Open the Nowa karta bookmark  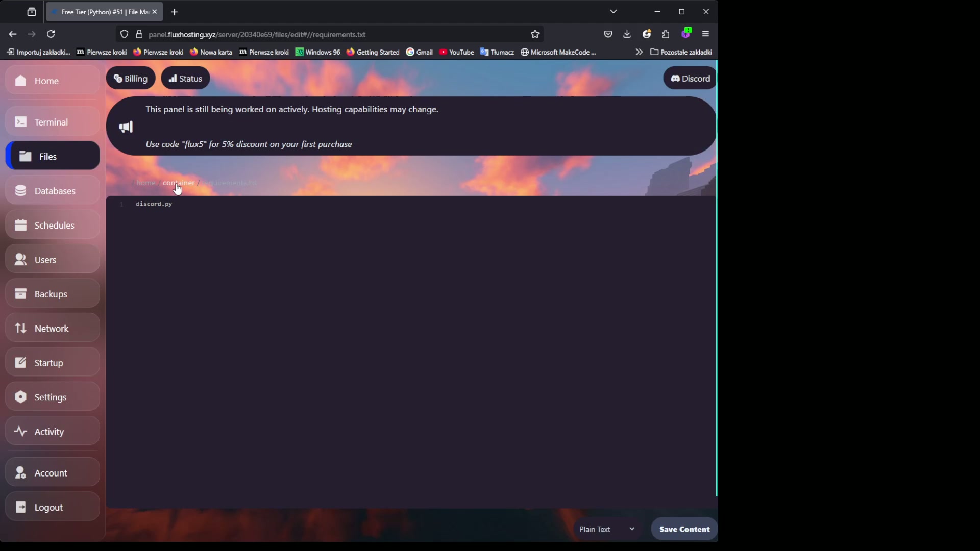pyautogui.click(x=211, y=52)
